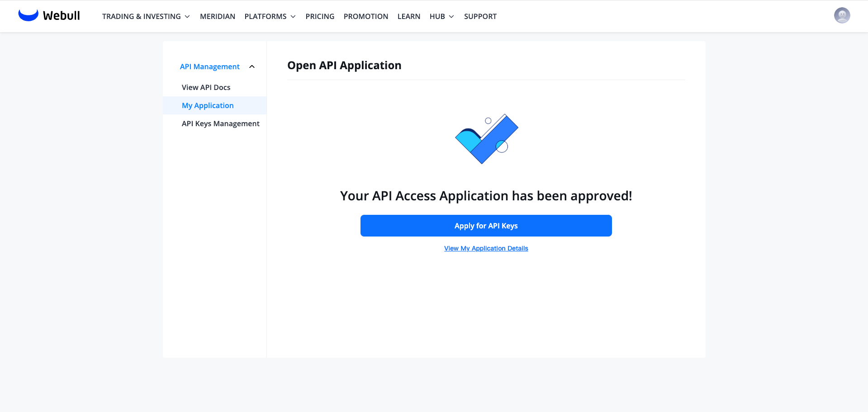This screenshot has width=868, height=412.
Task: Expand the Platforms dropdown menu
Action: [x=270, y=16]
